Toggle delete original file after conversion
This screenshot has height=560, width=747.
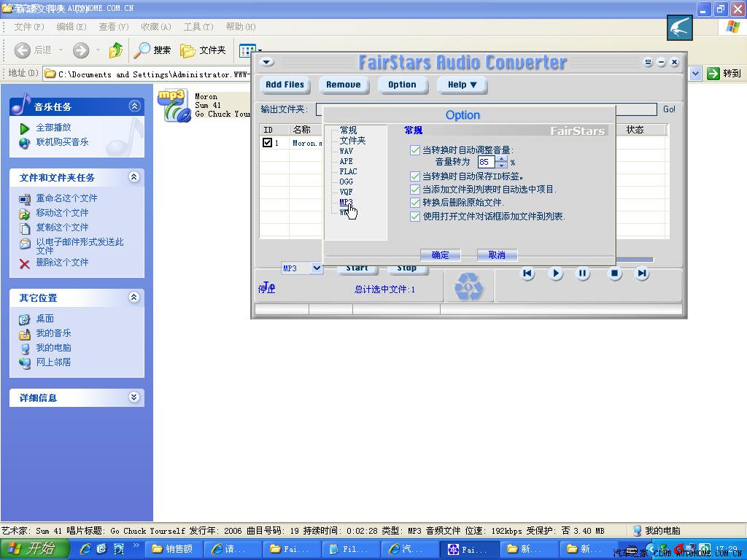(415, 203)
